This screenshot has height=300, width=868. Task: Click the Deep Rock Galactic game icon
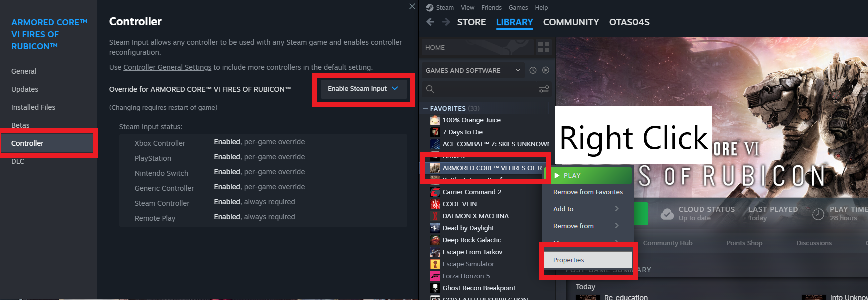coord(435,240)
